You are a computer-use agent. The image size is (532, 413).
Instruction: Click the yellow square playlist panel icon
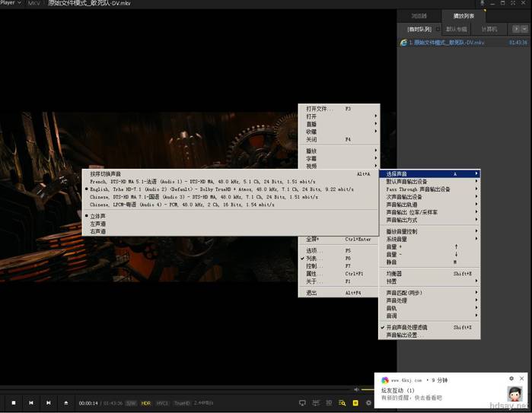pos(355,403)
